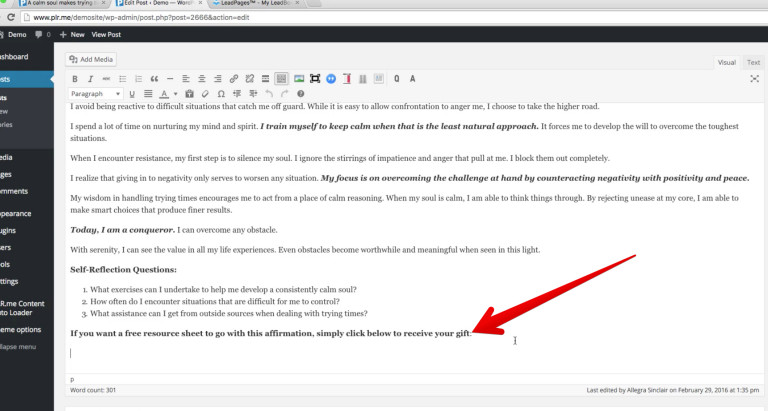Screen dimensions: 768x411
Task: Open the Paragraph format dropdown
Action: 96,94
